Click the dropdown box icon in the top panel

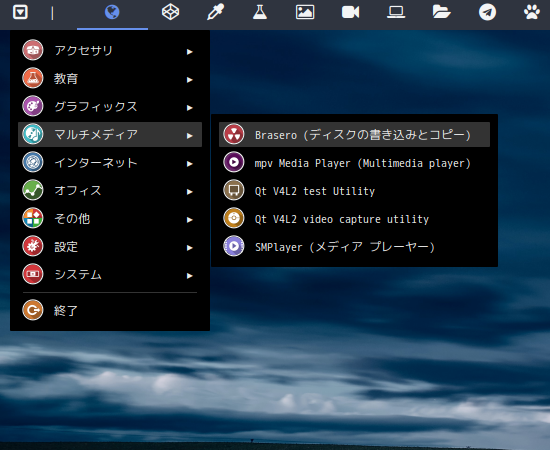pyautogui.click(x=20, y=13)
